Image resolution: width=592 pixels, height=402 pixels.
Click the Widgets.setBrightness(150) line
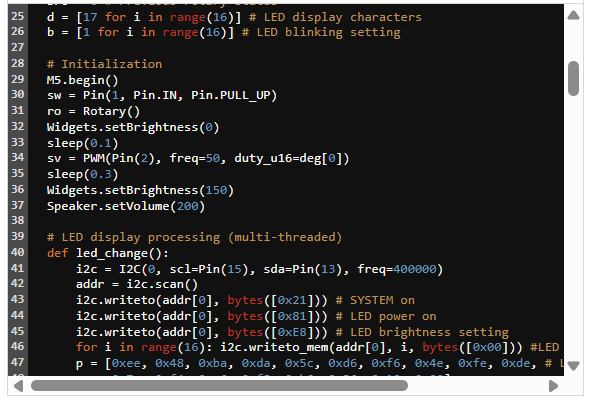point(140,190)
